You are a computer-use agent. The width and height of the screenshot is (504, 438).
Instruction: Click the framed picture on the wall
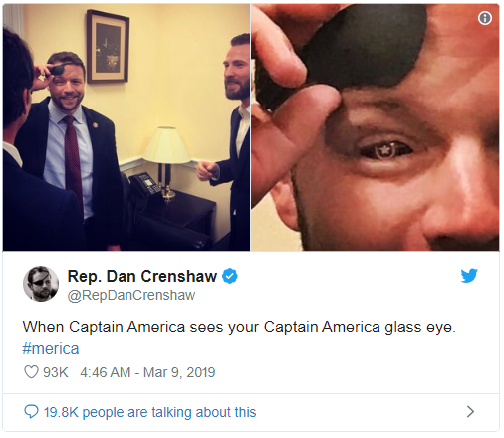click(x=108, y=46)
